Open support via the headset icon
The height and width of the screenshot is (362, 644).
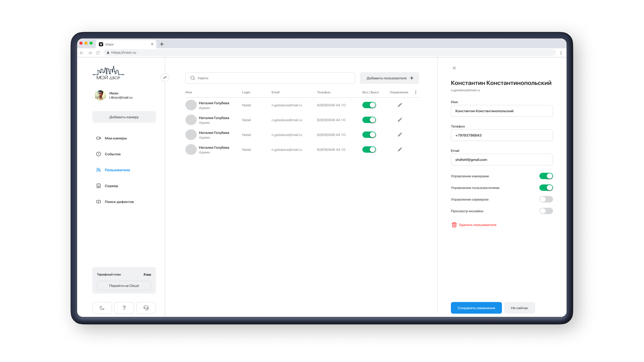(146, 308)
